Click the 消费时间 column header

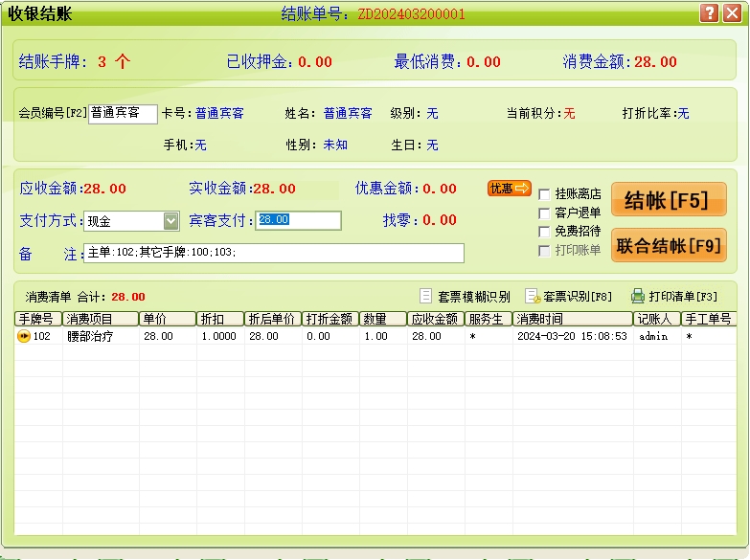pyautogui.click(x=572, y=319)
